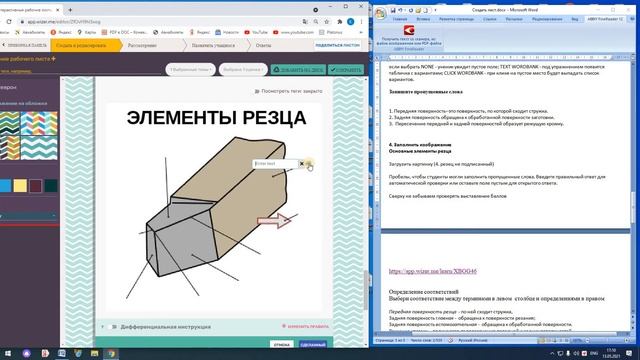Viewport: 640px width, 360px height.
Task: Pick the yellow color swatch
Action: [20, 186]
